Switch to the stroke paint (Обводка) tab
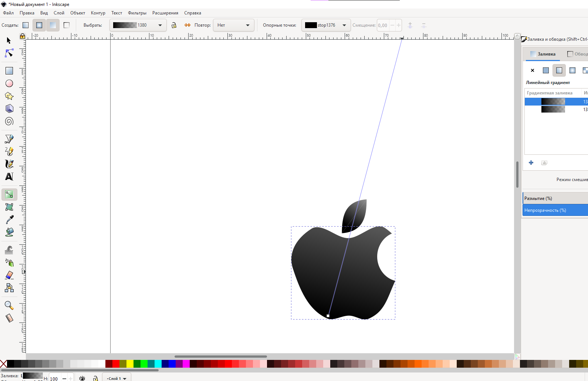The image size is (588, 381). (x=577, y=54)
